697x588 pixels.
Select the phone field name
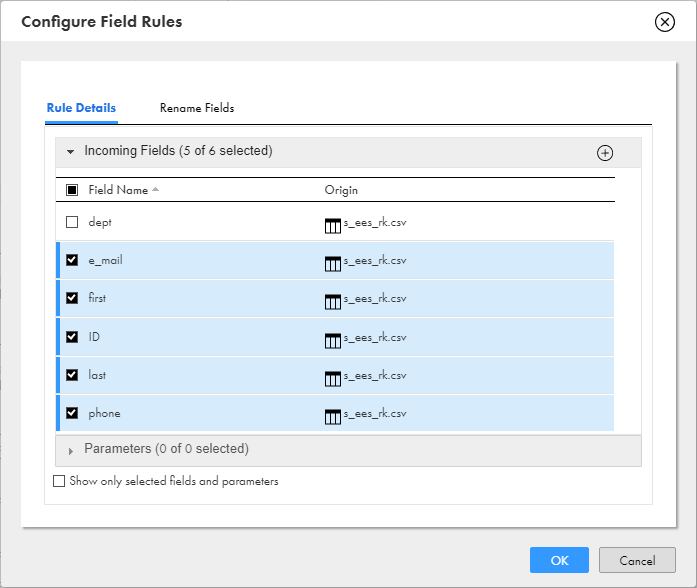pos(104,414)
